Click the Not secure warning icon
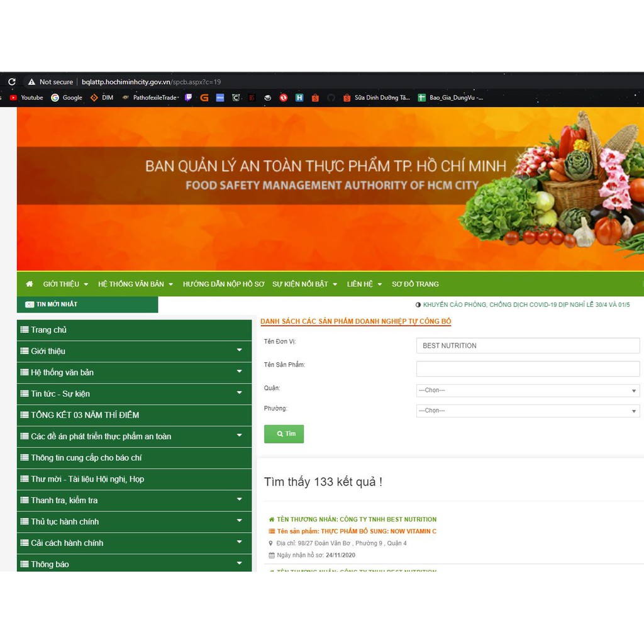This screenshot has height=644, width=644. point(31,82)
